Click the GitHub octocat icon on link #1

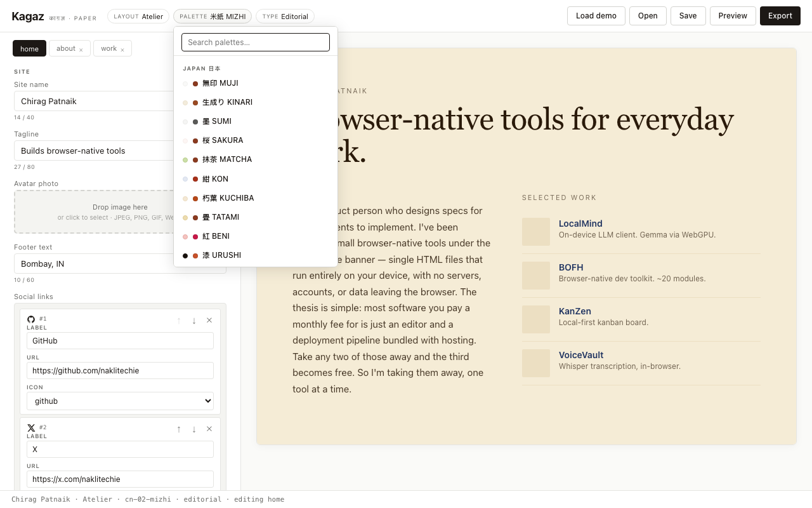click(x=31, y=319)
